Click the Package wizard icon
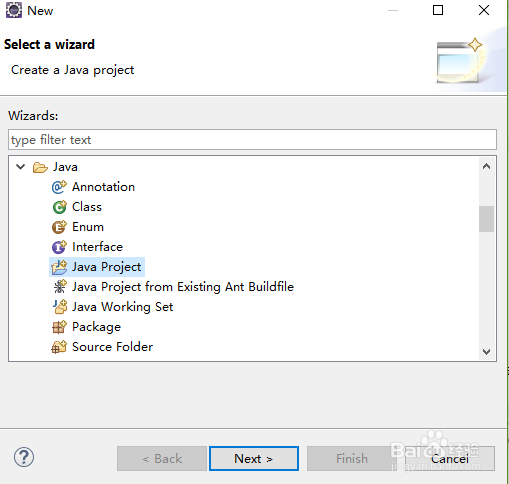Image resolution: width=509 pixels, height=484 pixels. [59, 327]
